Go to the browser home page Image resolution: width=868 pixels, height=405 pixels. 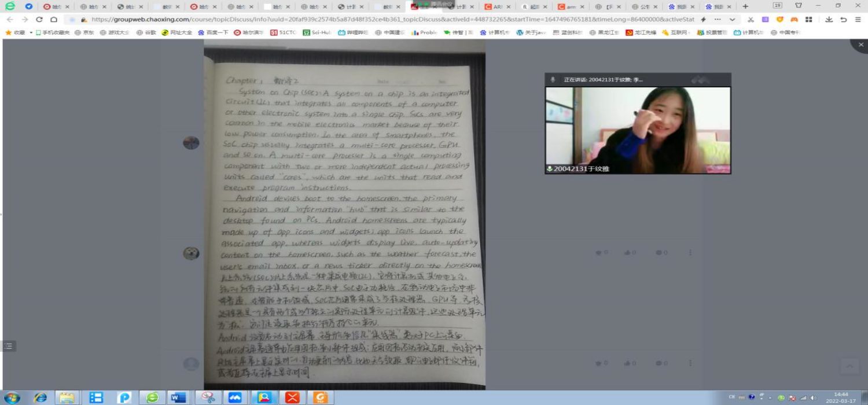(53, 19)
